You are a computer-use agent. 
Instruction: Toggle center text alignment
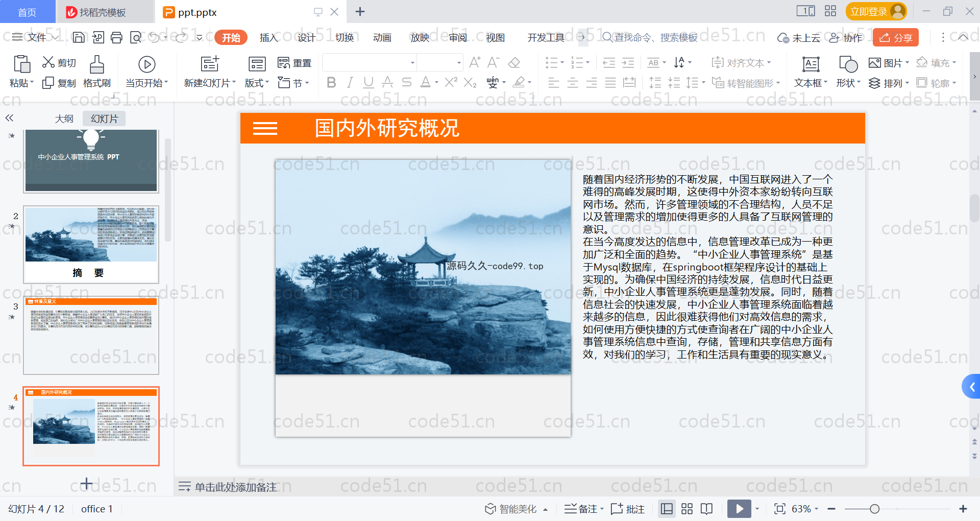pos(572,83)
